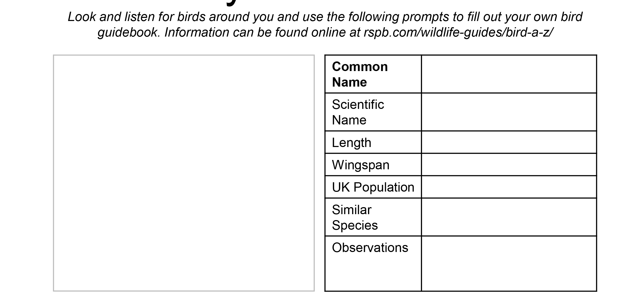Click the 'Similar Species' row label

point(354,217)
